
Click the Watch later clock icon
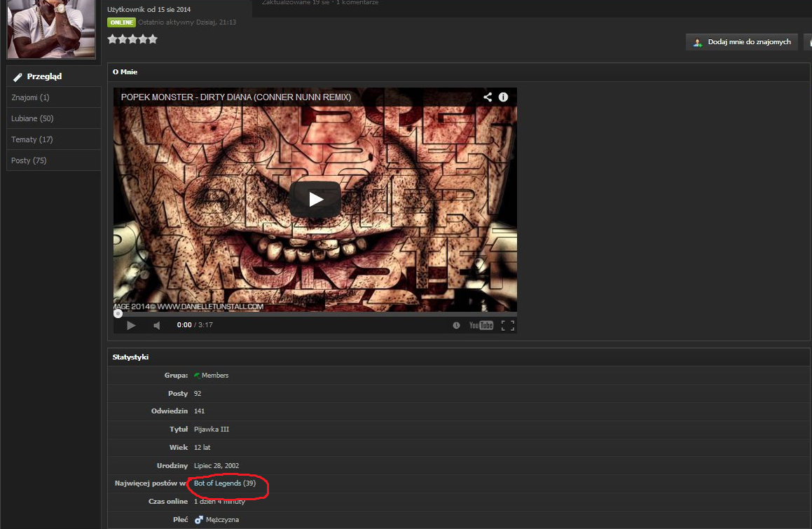pyautogui.click(x=456, y=325)
